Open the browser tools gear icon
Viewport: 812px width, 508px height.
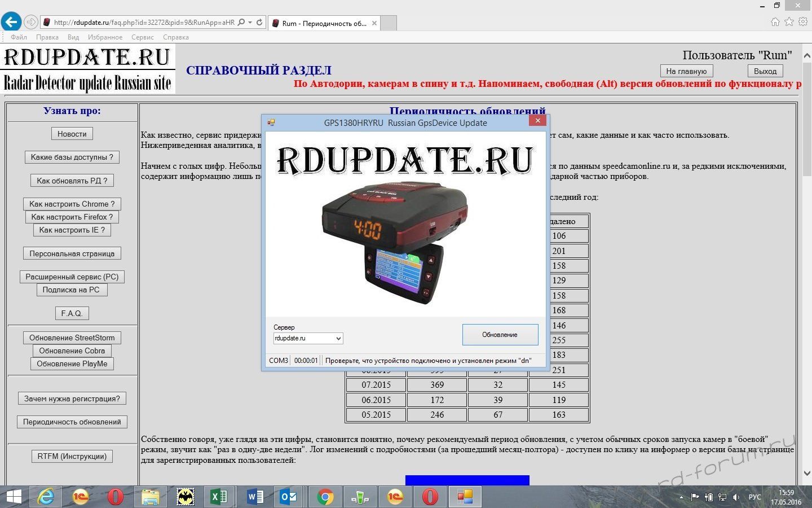pyautogui.click(x=802, y=22)
